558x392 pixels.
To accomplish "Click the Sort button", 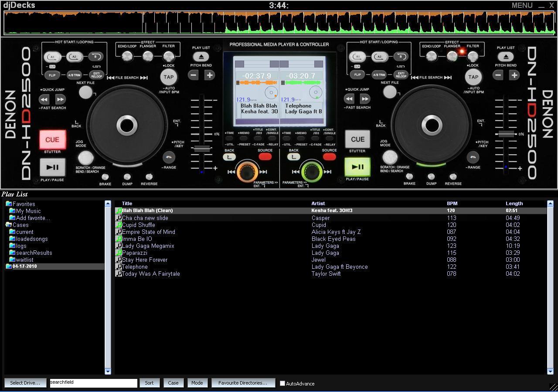I will pos(149,383).
